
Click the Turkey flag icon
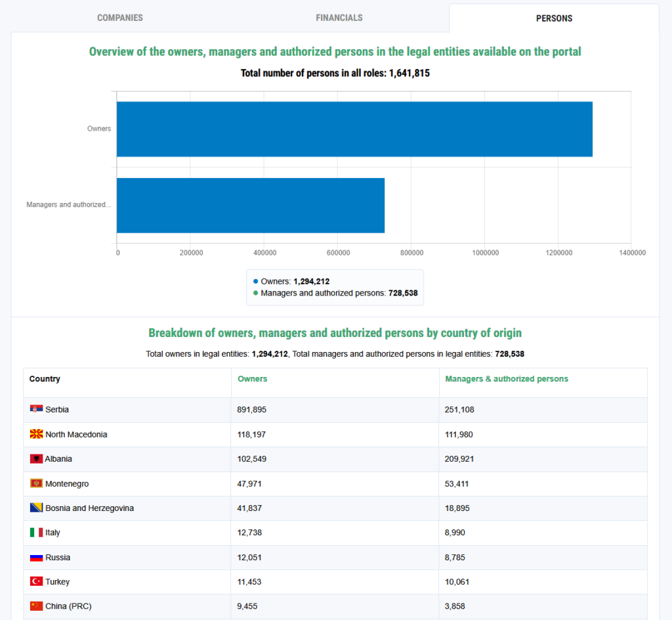36,581
